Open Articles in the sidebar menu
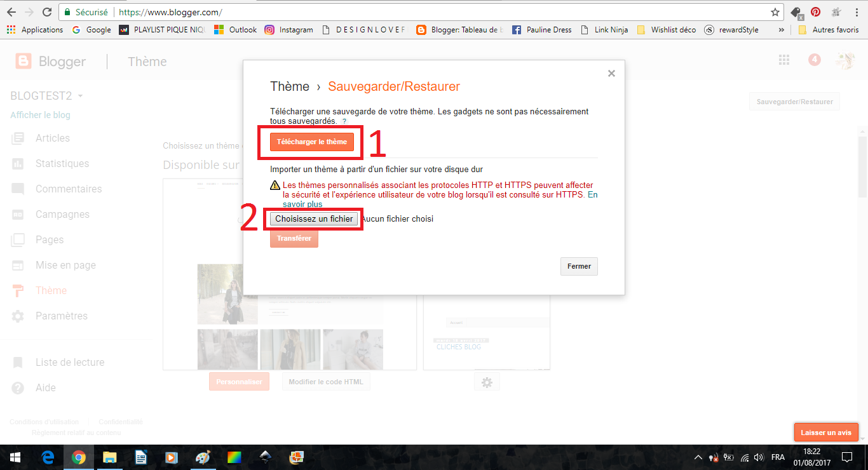The height and width of the screenshot is (470, 868). click(x=52, y=138)
